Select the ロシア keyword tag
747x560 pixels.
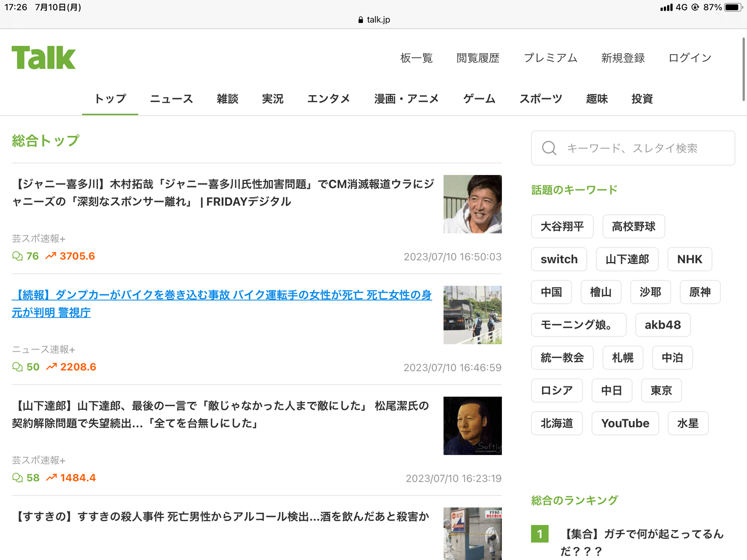pos(557,390)
